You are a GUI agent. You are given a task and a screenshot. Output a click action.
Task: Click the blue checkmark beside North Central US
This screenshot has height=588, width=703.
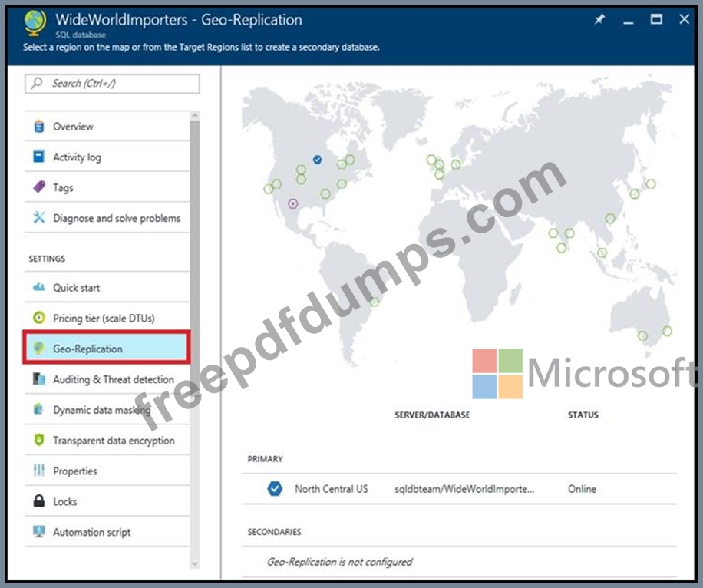pyautogui.click(x=275, y=488)
